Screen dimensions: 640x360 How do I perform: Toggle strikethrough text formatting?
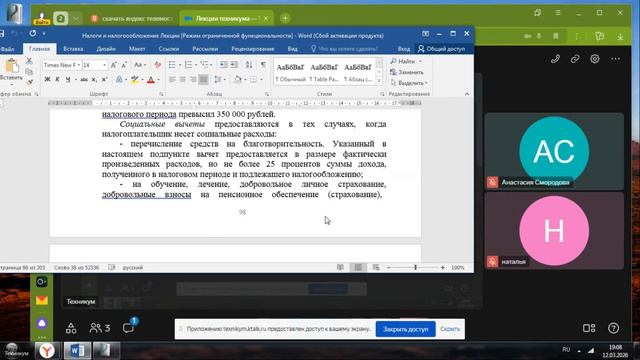84,80
